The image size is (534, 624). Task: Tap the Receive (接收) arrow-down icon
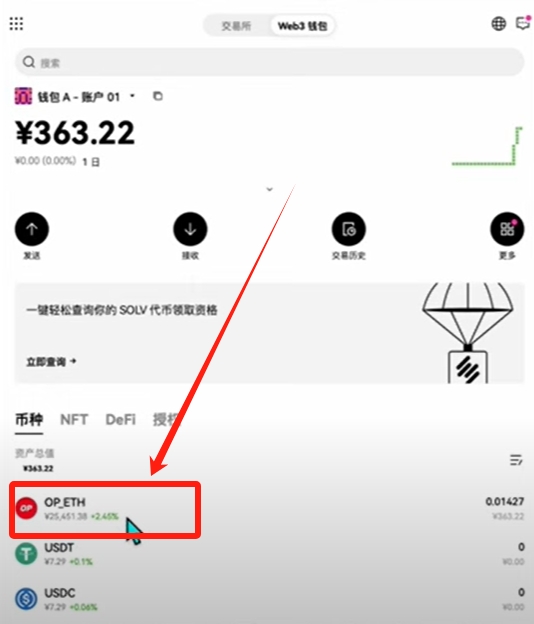pos(190,229)
